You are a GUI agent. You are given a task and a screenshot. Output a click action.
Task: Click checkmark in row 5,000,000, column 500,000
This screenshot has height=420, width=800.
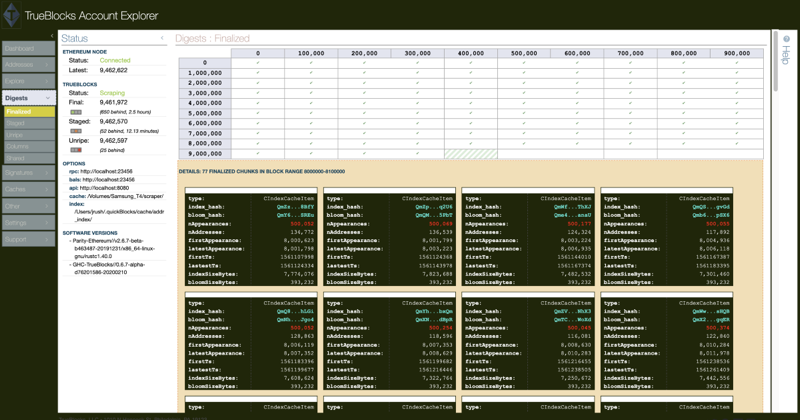coord(524,113)
